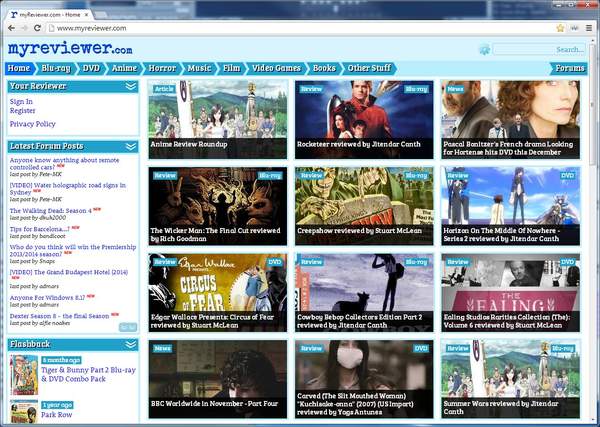
Task: Open the Music navigation tab
Action: pyautogui.click(x=199, y=68)
